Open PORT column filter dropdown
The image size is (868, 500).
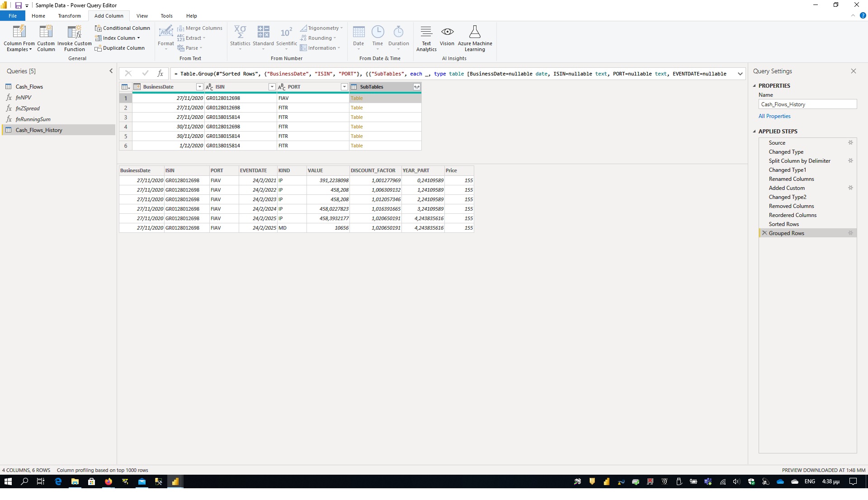[x=344, y=87]
